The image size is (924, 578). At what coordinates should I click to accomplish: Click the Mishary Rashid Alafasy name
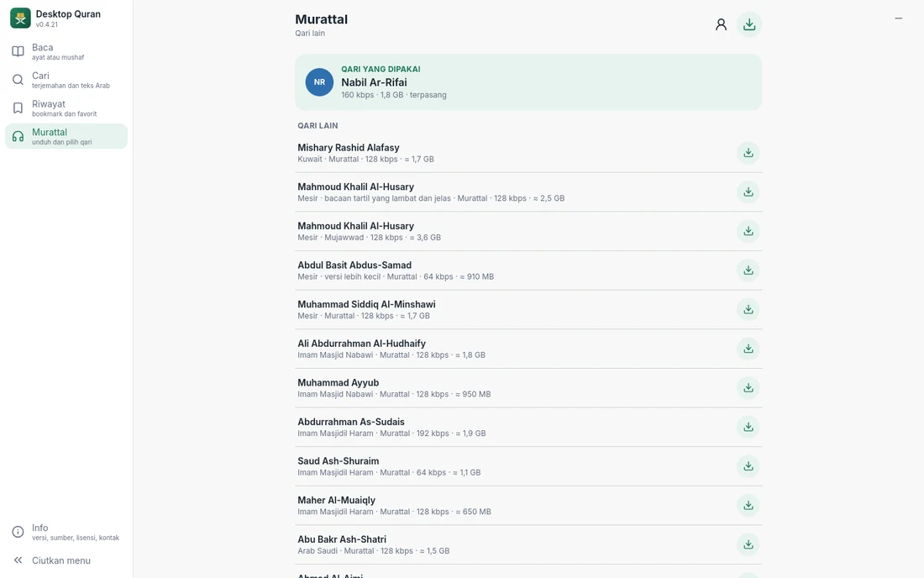point(349,148)
